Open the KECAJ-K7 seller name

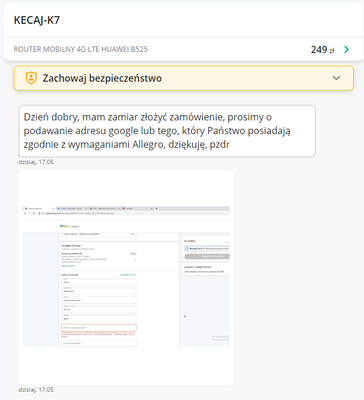(37, 20)
